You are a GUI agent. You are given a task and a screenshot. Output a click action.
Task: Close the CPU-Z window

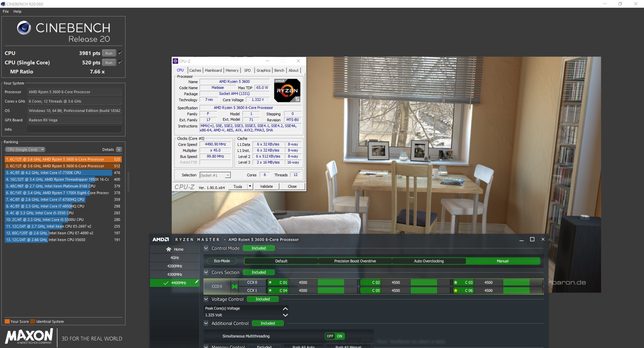pos(298,61)
